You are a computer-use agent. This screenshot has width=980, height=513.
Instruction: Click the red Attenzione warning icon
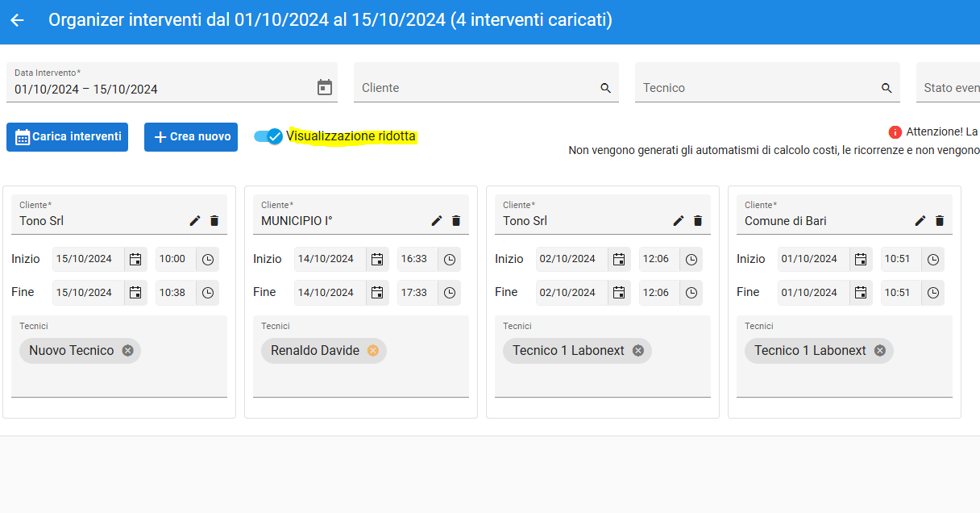(x=895, y=132)
